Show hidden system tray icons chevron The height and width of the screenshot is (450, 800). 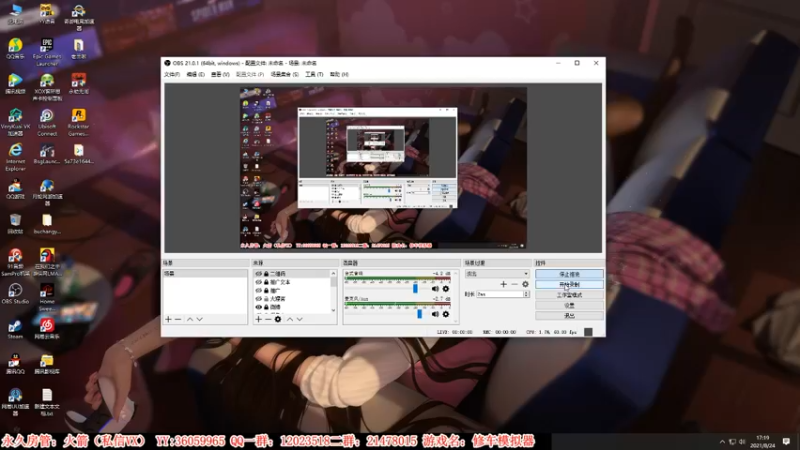pos(722,442)
